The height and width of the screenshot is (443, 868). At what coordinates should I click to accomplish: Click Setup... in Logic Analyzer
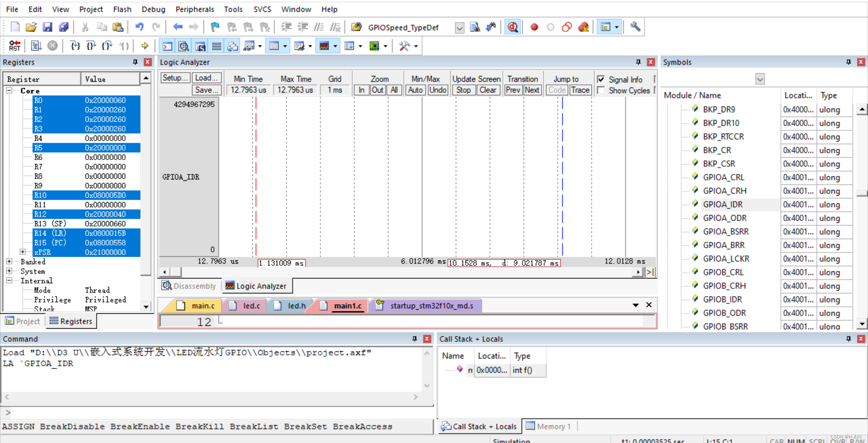click(175, 78)
